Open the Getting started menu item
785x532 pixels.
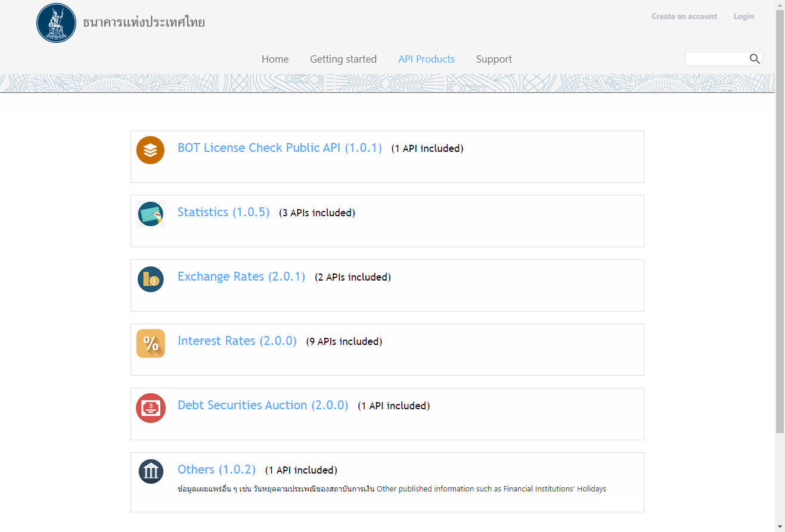pyautogui.click(x=343, y=59)
